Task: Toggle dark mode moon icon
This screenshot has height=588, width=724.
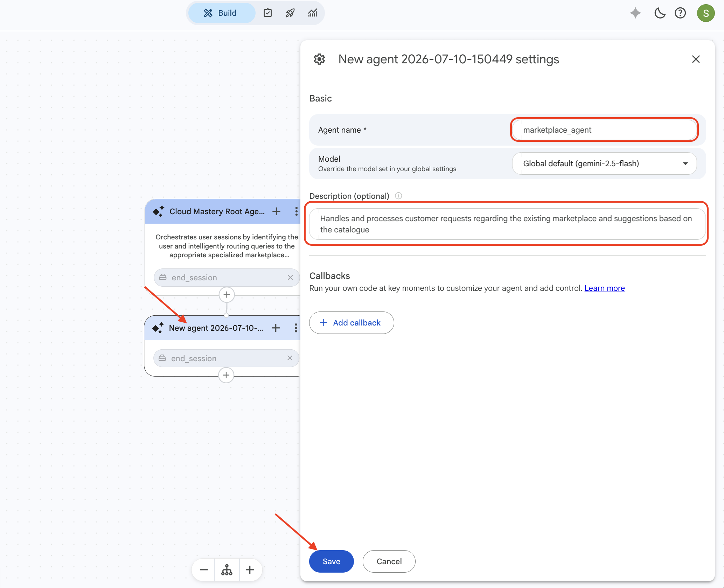Action: pyautogui.click(x=660, y=13)
